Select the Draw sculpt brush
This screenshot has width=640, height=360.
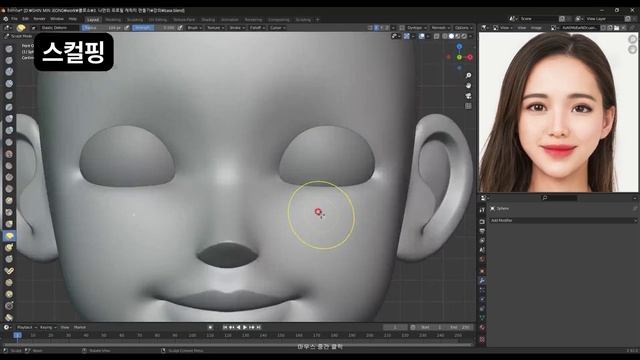pos(9,49)
